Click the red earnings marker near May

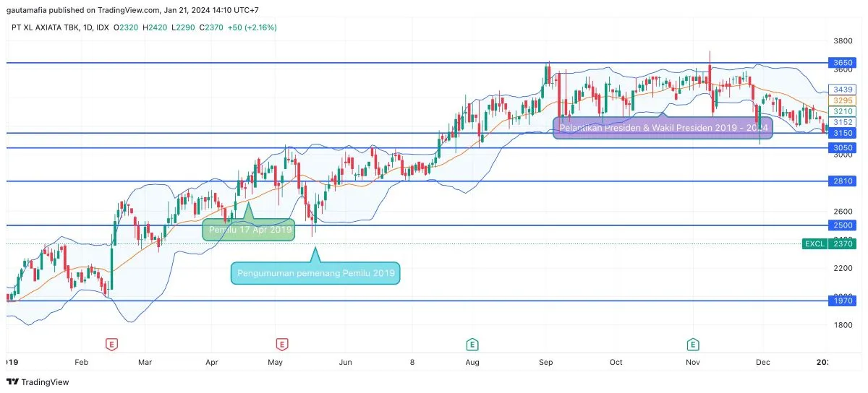(282, 345)
